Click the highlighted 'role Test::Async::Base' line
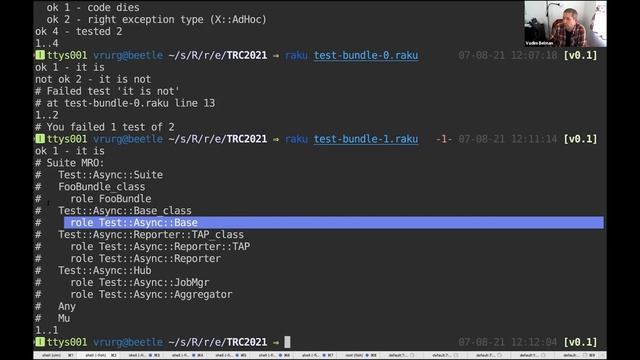 [333, 222]
